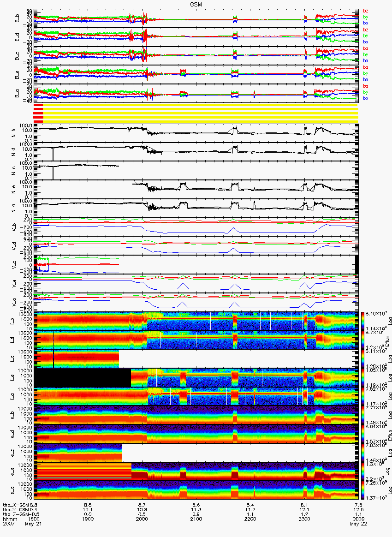Click the 2000 time tick label
The height and width of the screenshot is (537, 392).
pyautogui.click(x=142, y=519)
